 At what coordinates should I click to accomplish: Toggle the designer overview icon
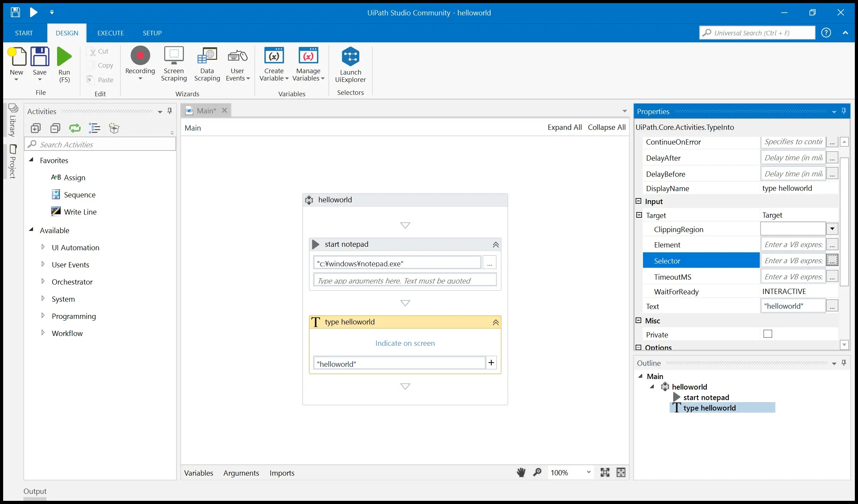(x=621, y=473)
